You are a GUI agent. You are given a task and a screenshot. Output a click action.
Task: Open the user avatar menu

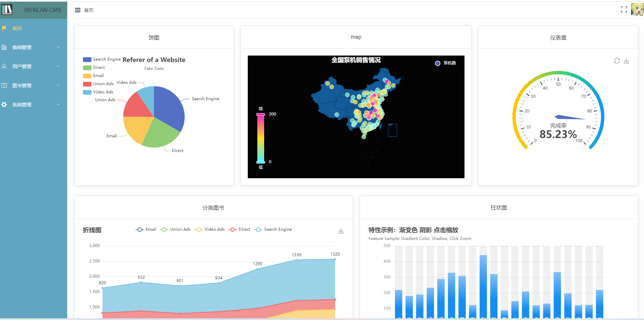coord(637,10)
